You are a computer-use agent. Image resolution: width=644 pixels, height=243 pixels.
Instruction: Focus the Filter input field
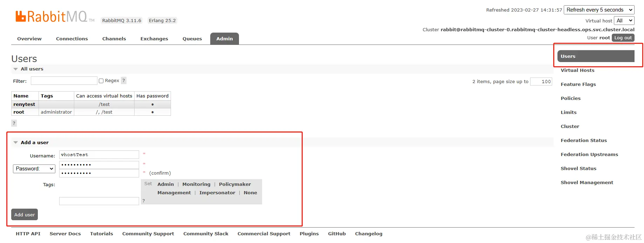coord(64,81)
